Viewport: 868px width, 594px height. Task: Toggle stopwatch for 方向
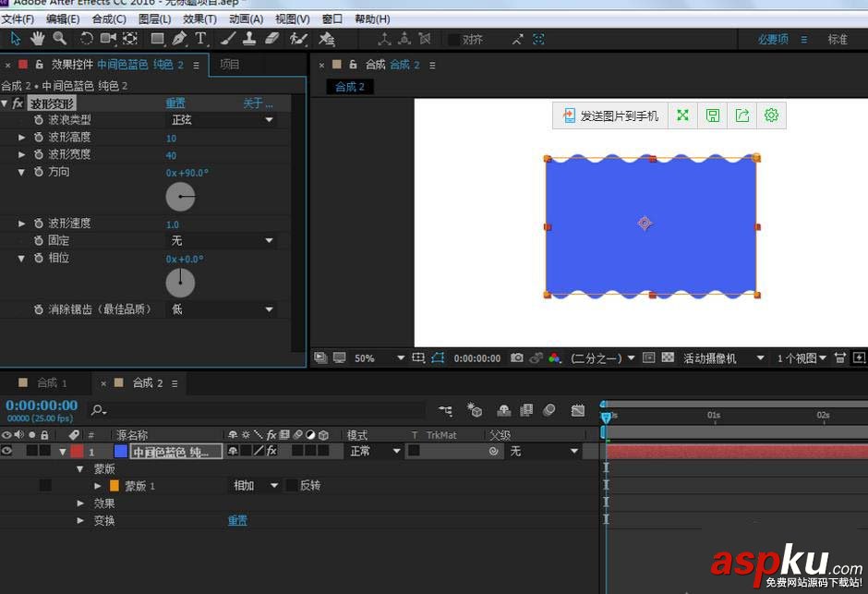(x=39, y=172)
